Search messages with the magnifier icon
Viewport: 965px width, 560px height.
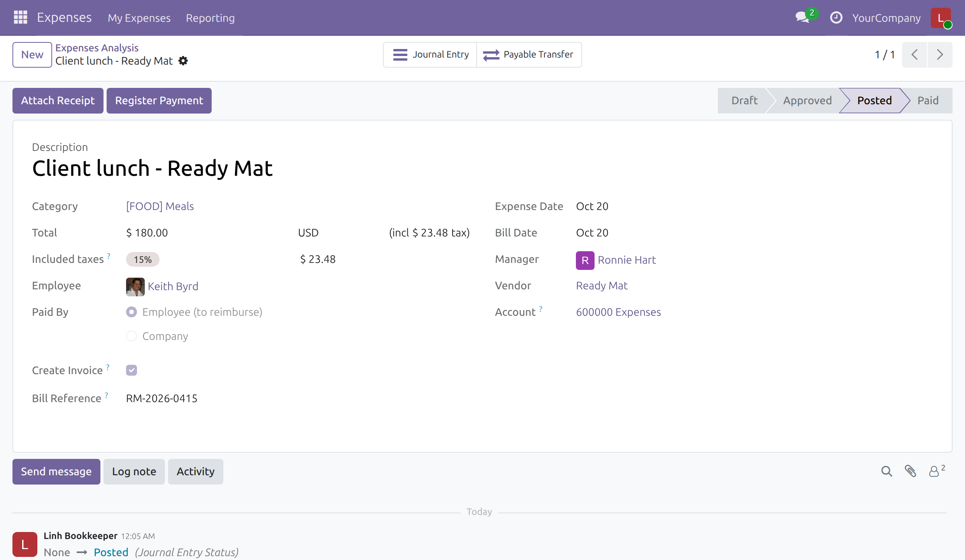[x=886, y=471]
